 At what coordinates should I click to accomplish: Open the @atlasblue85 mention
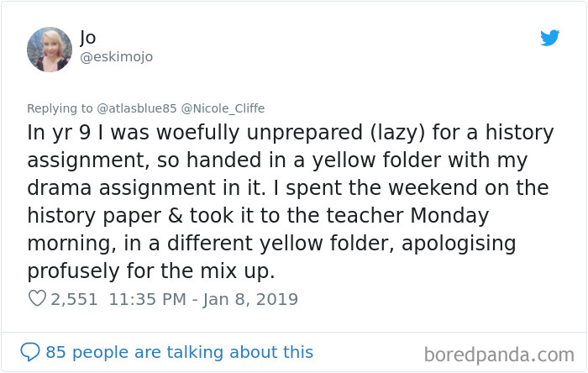[x=136, y=108]
